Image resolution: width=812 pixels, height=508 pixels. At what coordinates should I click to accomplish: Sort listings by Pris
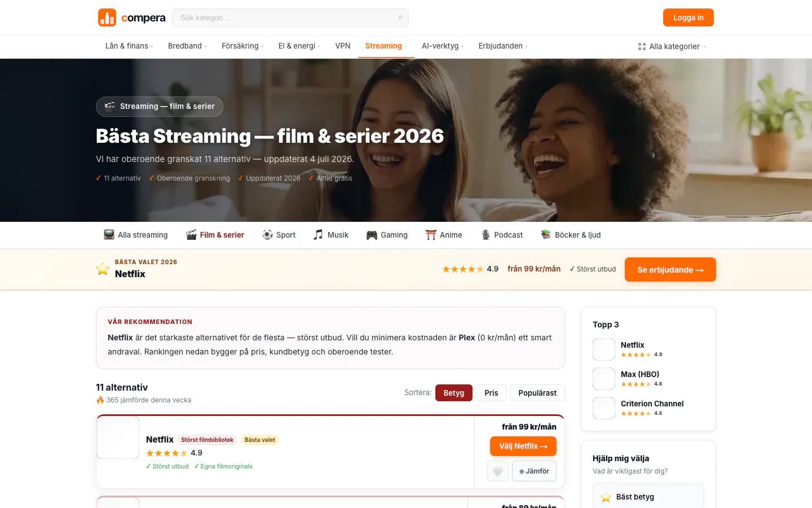coord(491,393)
